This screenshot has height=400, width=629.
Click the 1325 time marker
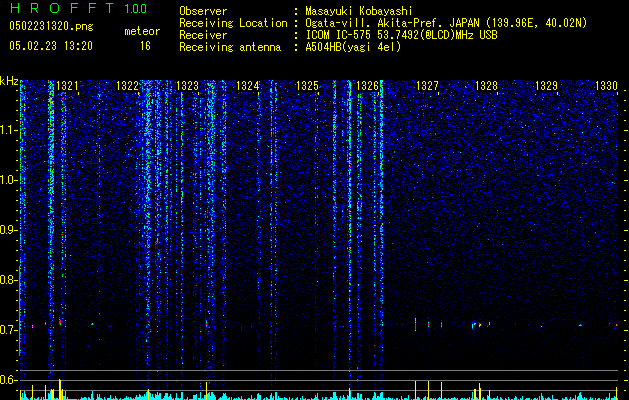coord(307,86)
